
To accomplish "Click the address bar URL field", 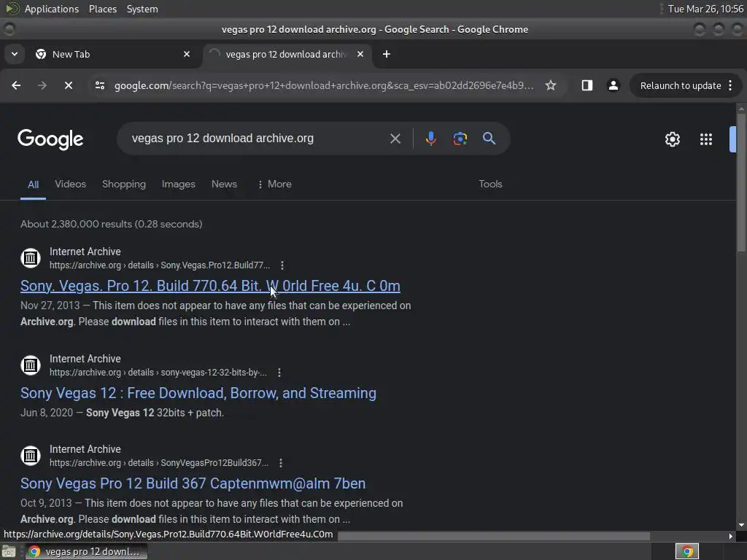I will pyautogui.click(x=324, y=85).
